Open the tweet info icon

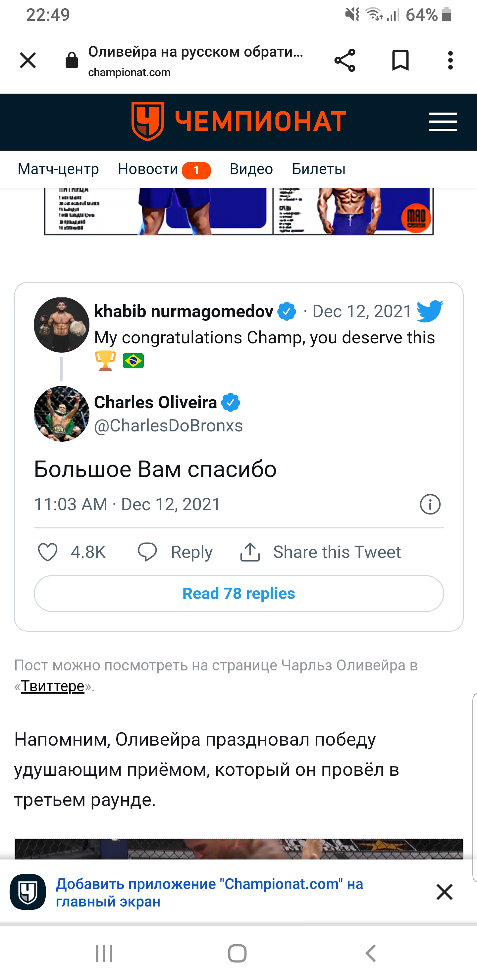[x=430, y=505]
